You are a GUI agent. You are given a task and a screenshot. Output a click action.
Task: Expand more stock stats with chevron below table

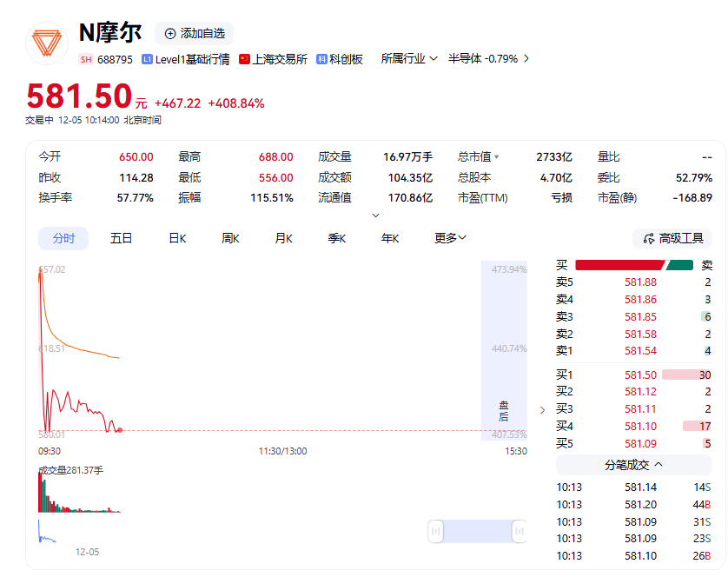(375, 215)
